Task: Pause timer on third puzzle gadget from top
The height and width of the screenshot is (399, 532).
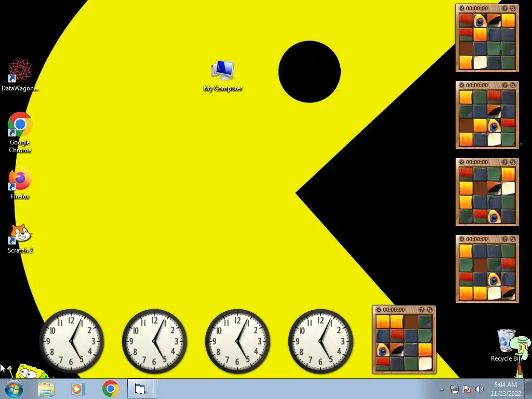Action: 462,162
